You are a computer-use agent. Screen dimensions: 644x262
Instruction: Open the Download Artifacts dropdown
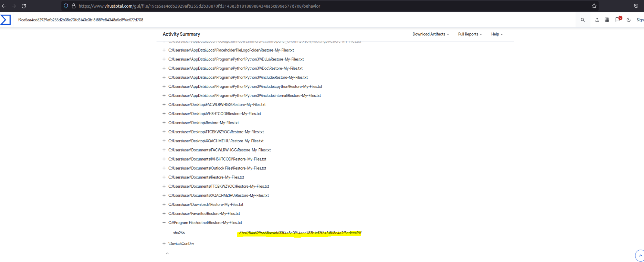(430, 34)
